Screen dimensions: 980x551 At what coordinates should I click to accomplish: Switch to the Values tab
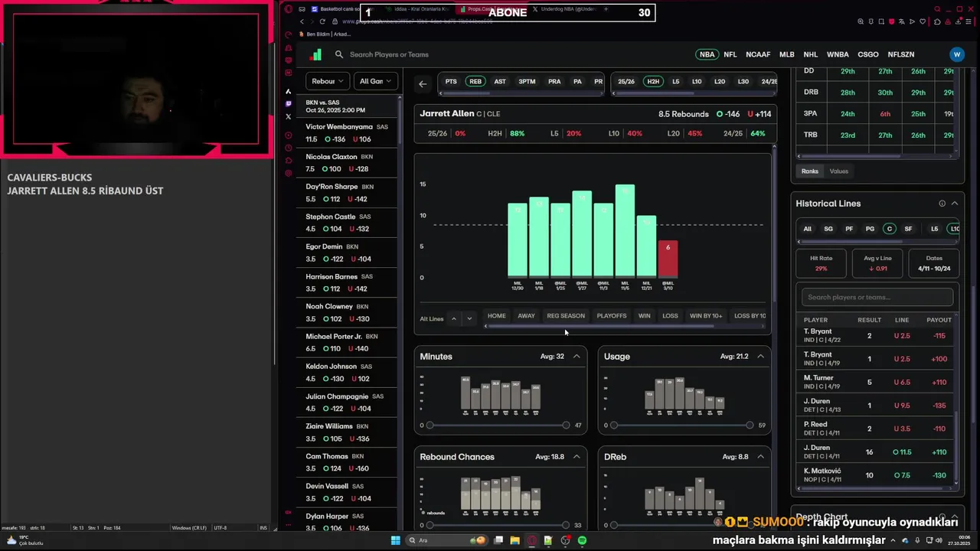tap(839, 171)
